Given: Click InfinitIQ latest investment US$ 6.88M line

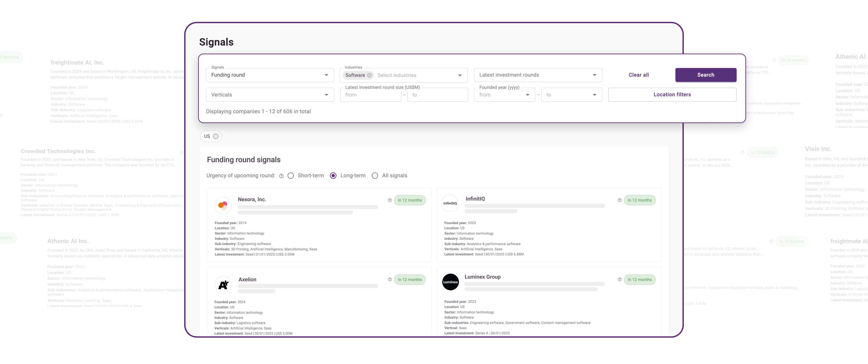Looking at the screenshot, I should point(483,254).
